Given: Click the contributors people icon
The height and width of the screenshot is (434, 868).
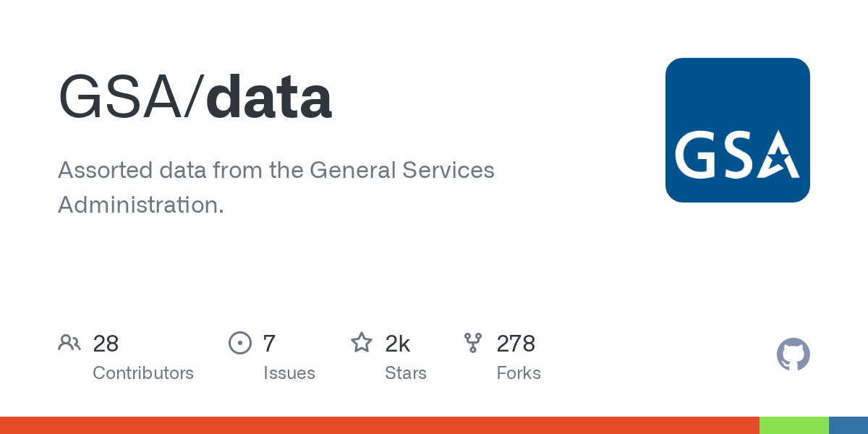Looking at the screenshot, I should pyautogui.click(x=69, y=343).
